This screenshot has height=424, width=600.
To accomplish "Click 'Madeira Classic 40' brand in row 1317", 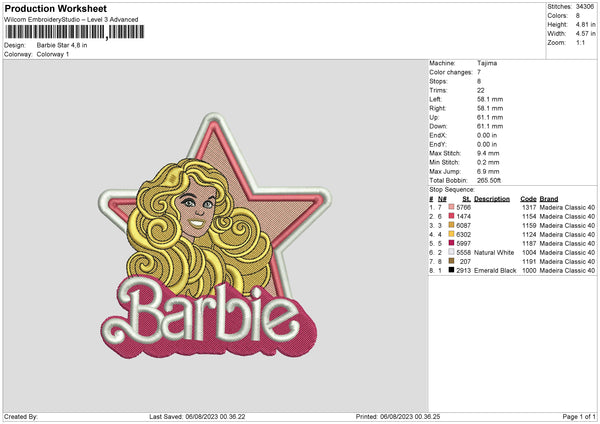I will click(567, 207).
